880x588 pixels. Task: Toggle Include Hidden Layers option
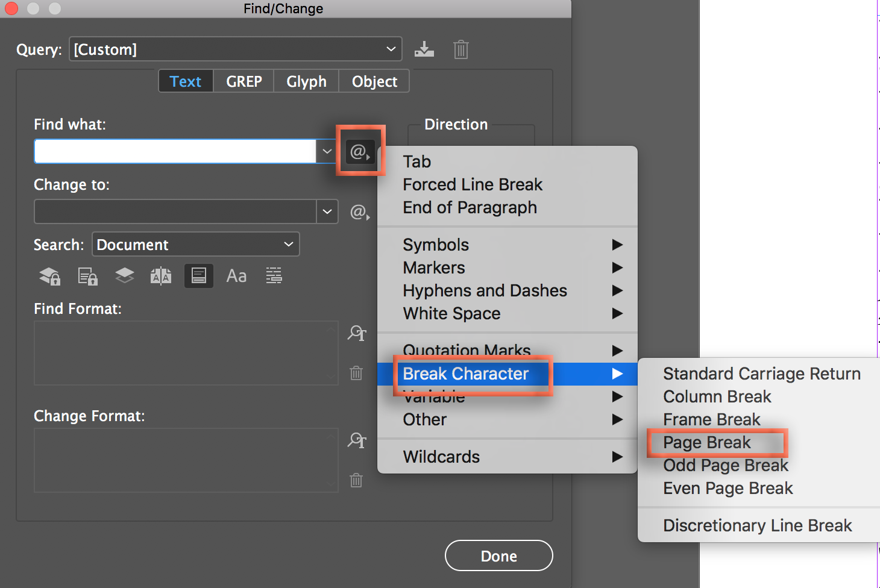(x=124, y=275)
